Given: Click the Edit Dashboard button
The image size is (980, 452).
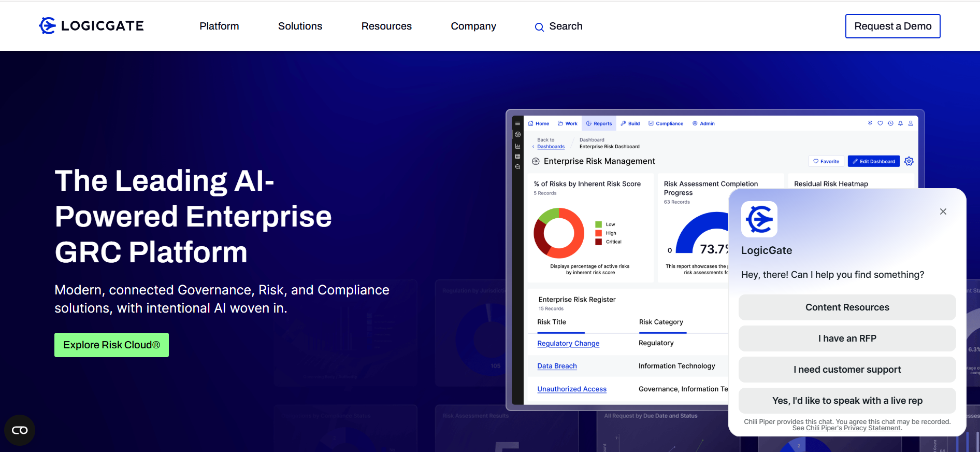Looking at the screenshot, I should tap(874, 161).
